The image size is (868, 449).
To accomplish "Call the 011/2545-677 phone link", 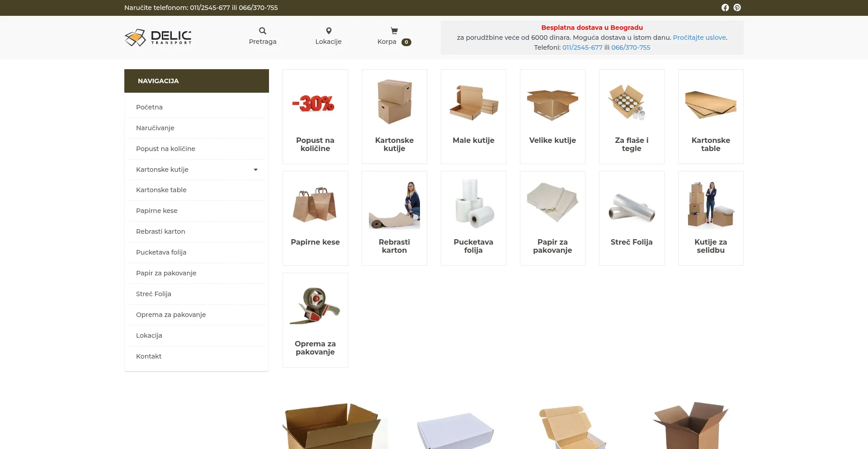I will 582,47.
